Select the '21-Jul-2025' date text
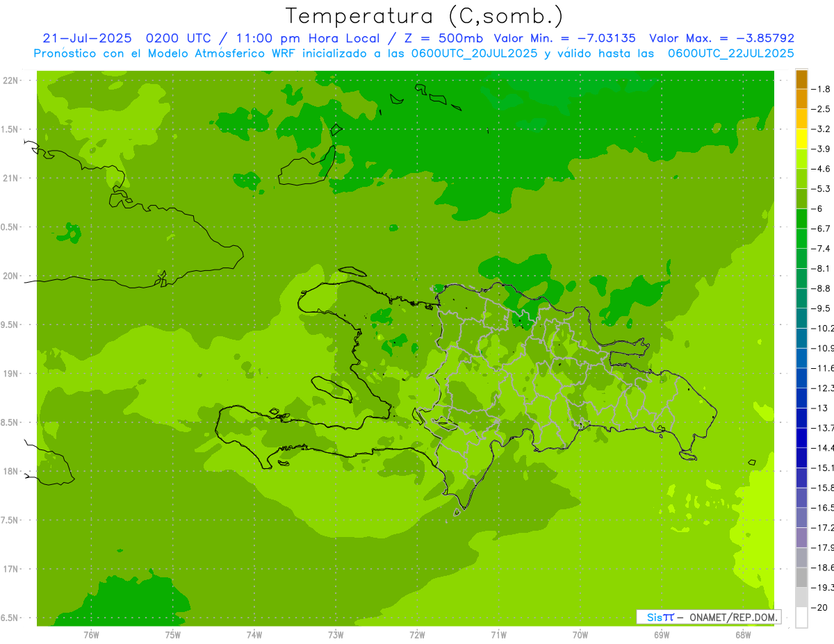Screen dimensions: 834x644 coord(87,38)
